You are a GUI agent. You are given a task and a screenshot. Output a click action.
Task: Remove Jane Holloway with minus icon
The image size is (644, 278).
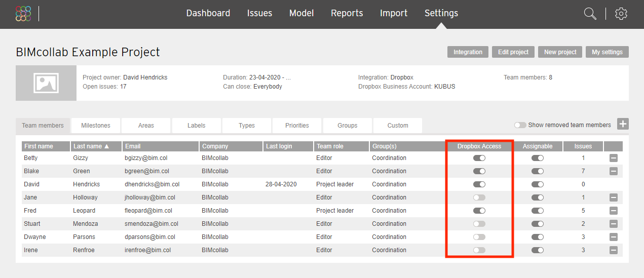(614, 197)
